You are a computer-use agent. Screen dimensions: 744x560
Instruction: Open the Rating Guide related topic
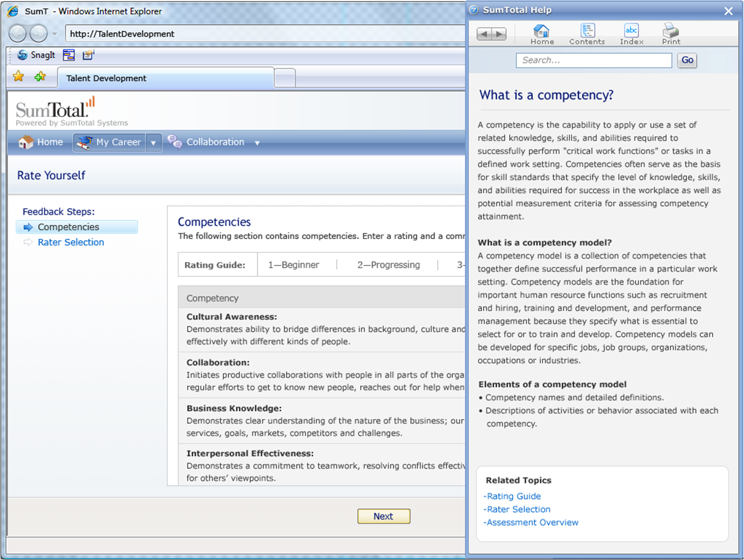pyautogui.click(x=512, y=496)
